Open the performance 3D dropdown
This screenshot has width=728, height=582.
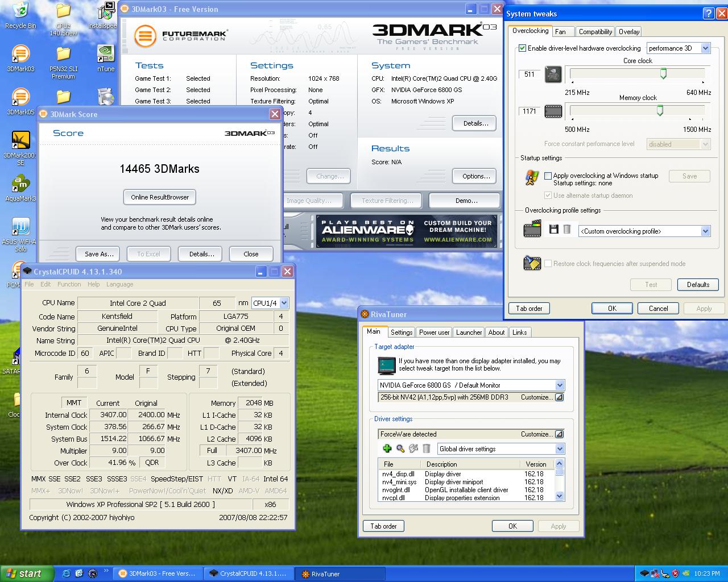(x=706, y=48)
